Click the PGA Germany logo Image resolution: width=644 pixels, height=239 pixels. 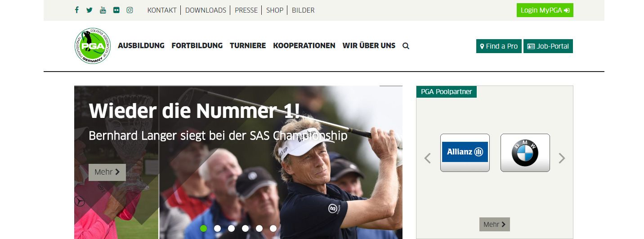(x=92, y=46)
